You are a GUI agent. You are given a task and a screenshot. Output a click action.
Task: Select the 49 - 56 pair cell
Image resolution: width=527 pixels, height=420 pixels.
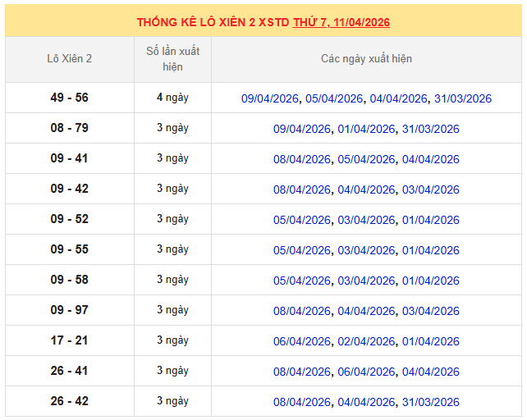click(x=70, y=98)
